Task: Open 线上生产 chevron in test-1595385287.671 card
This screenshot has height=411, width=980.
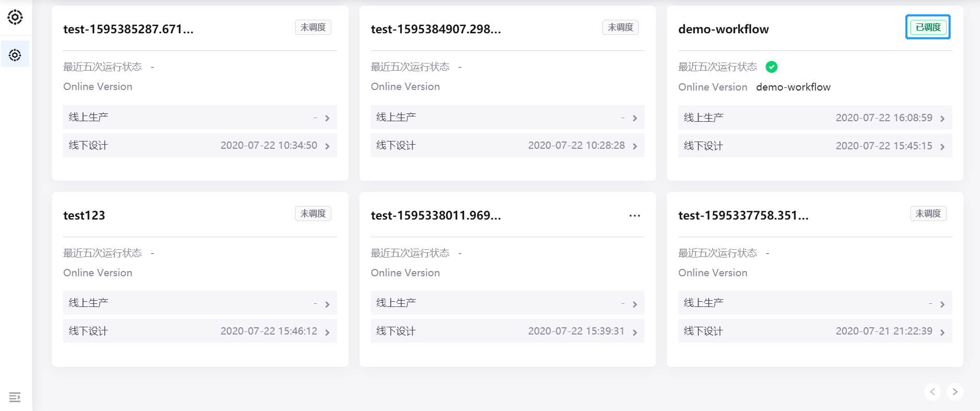Action: click(327, 118)
